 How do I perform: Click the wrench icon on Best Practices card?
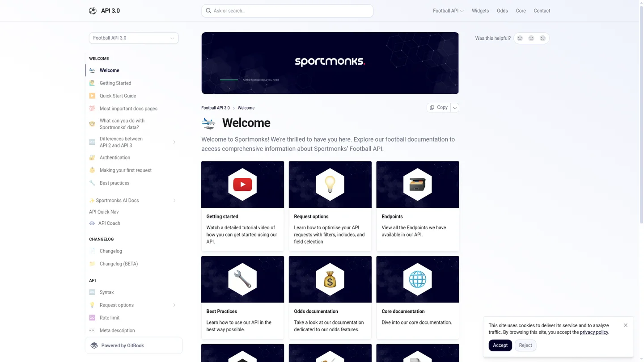pyautogui.click(x=242, y=279)
